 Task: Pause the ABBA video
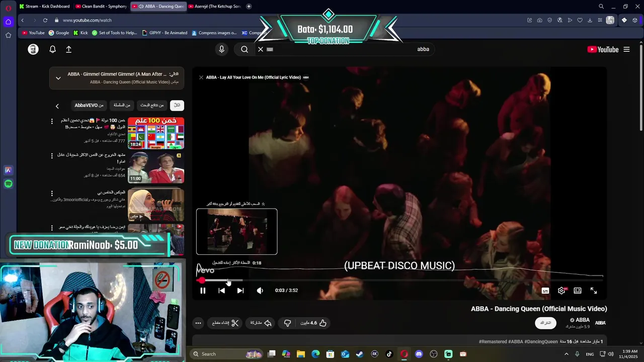tap(203, 291)
